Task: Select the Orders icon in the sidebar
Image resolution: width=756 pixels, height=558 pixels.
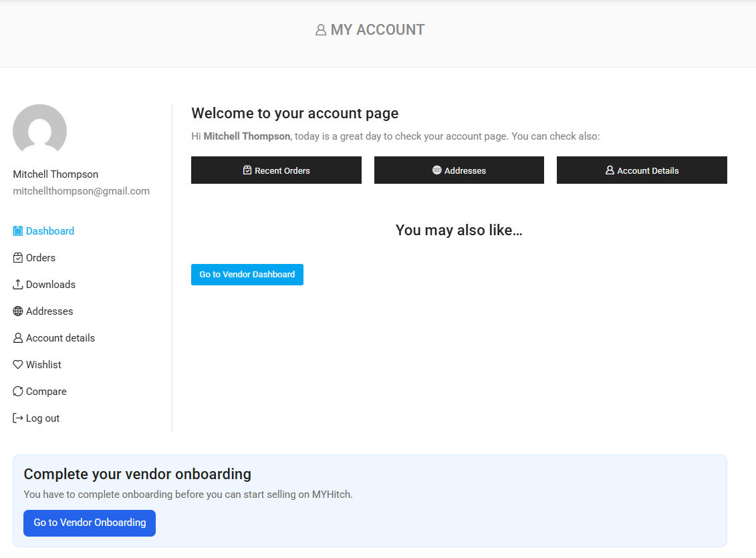Action: (x=17, y=257)
